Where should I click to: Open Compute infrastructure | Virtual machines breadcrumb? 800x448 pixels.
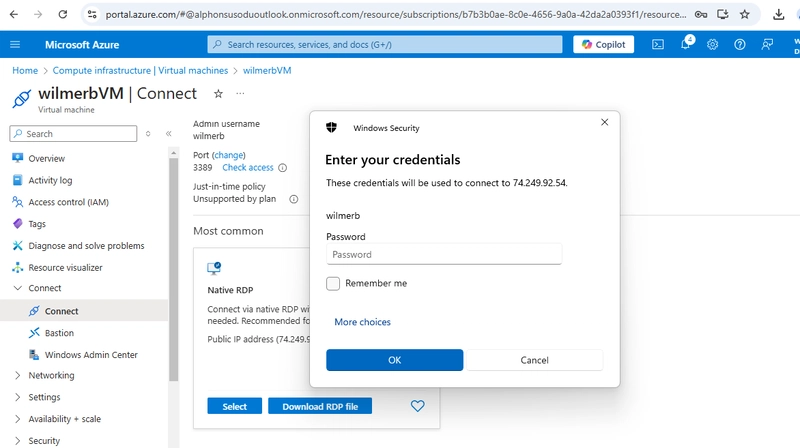click(x=140, y=70)
